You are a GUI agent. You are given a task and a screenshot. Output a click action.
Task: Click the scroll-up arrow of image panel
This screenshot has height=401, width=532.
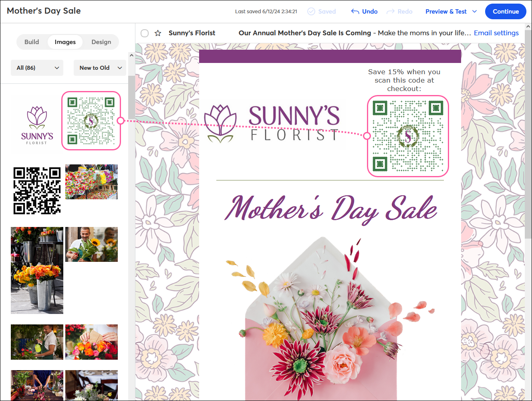coord(131,55)
